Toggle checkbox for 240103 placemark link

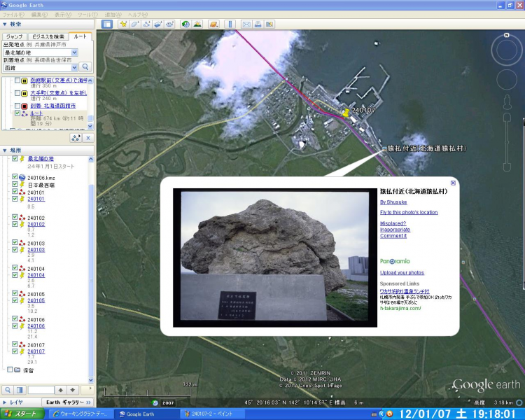[15, 249]
